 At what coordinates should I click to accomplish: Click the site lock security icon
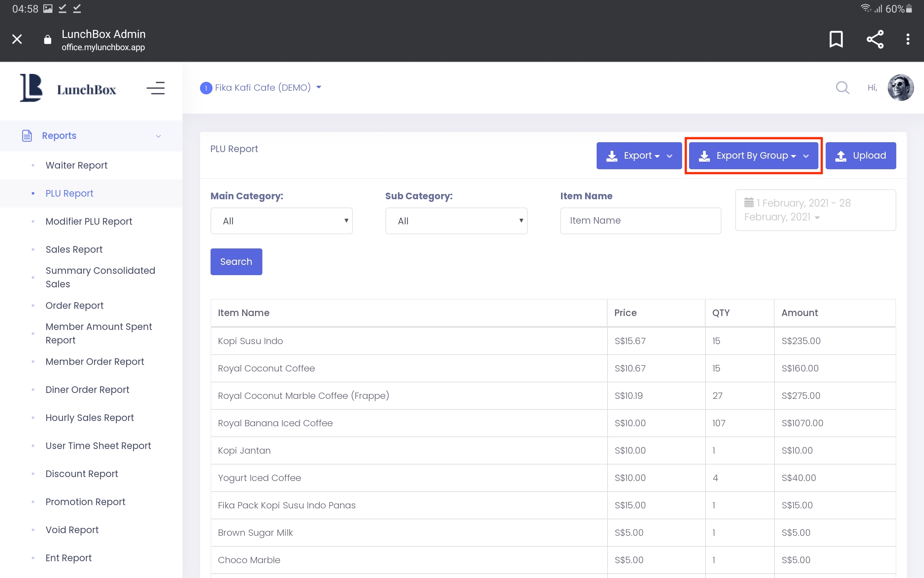tap(48, 39)
